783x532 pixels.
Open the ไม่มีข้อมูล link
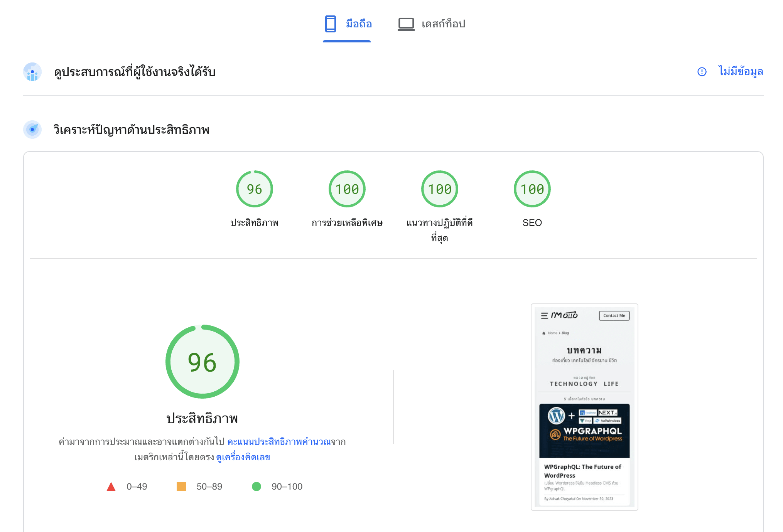click(741, 72)
